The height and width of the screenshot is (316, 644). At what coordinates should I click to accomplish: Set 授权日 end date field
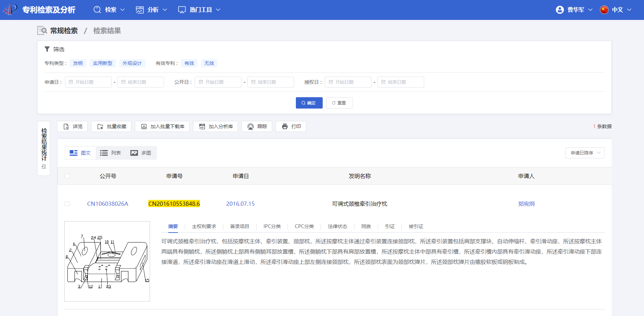click(401, 82)
